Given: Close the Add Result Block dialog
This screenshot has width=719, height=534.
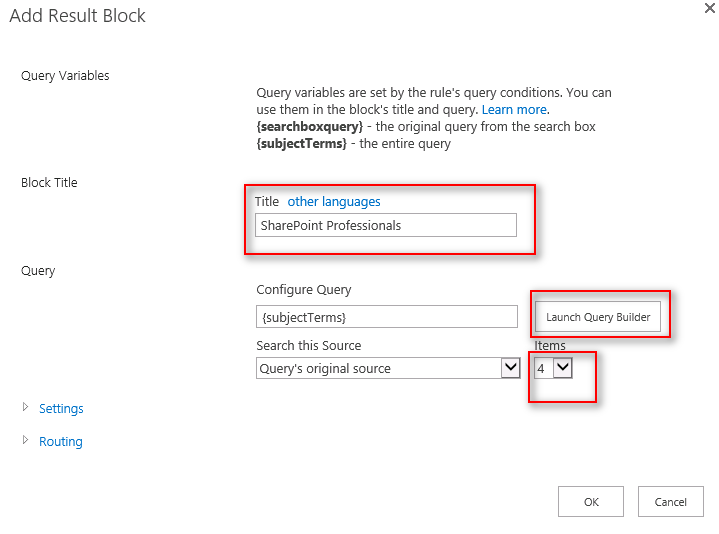Looking at the screenshot, I should click(709, 7).
